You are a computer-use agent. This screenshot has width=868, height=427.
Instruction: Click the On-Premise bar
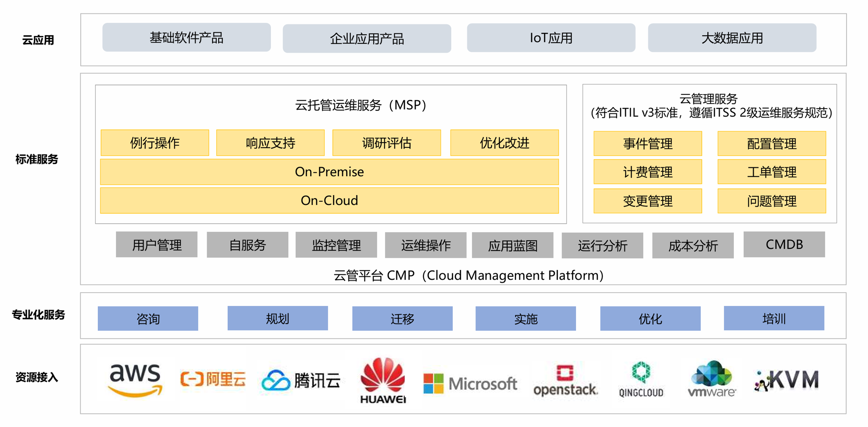(x=329, y=172)
